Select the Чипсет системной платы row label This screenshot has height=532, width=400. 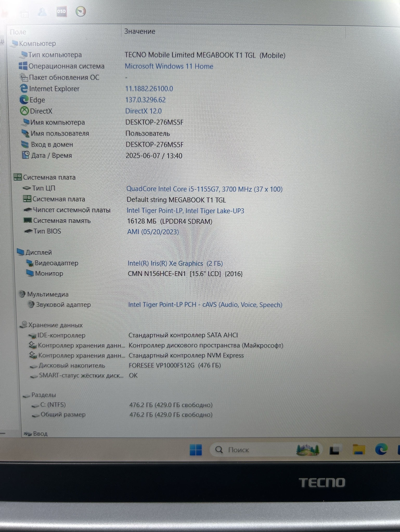(72, 210)
